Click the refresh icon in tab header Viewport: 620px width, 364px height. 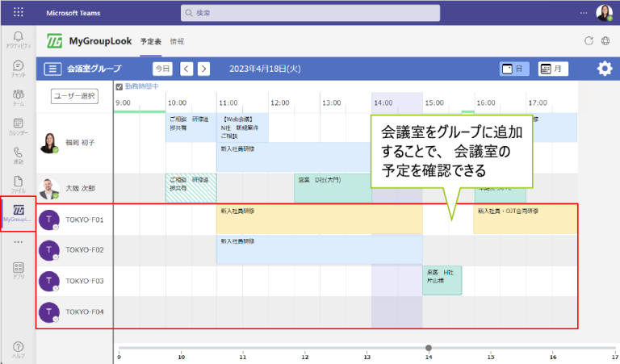[x=589, y=41]
